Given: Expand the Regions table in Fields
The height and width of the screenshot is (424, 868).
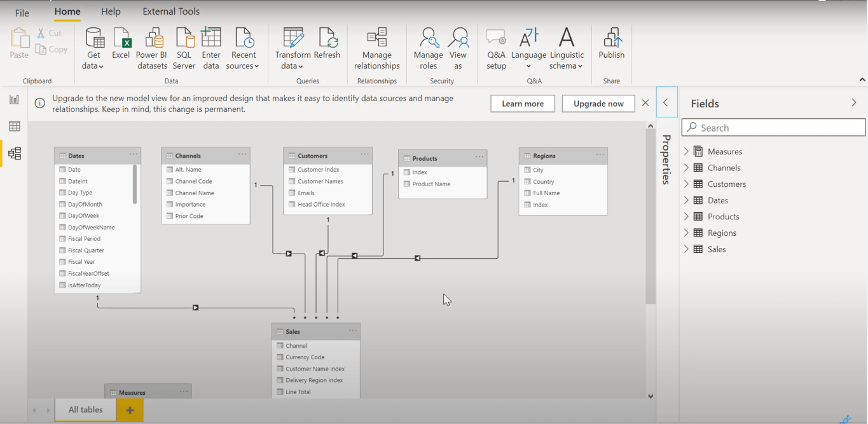Looking at the screenshot, I should tap(686, 233).
